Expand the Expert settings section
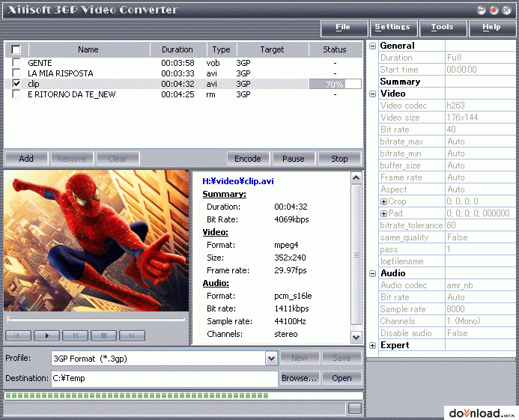Viewport: 519px width, 420px height. tap(373, 346)
